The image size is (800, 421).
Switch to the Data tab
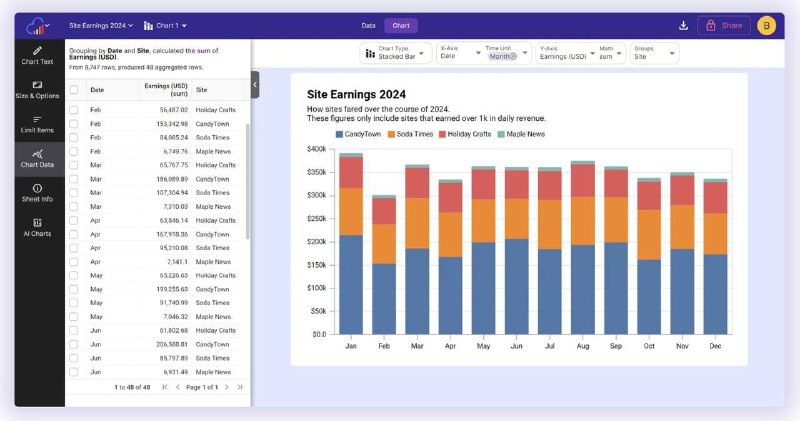[x=368, y=26]
